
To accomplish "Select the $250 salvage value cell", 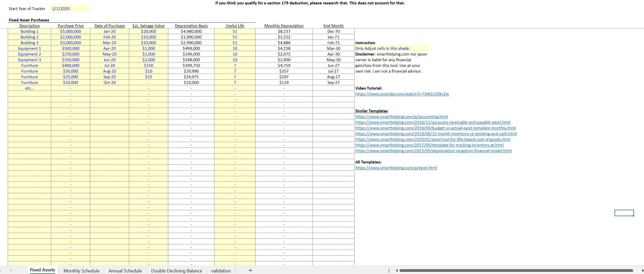I will click(149, 66).
